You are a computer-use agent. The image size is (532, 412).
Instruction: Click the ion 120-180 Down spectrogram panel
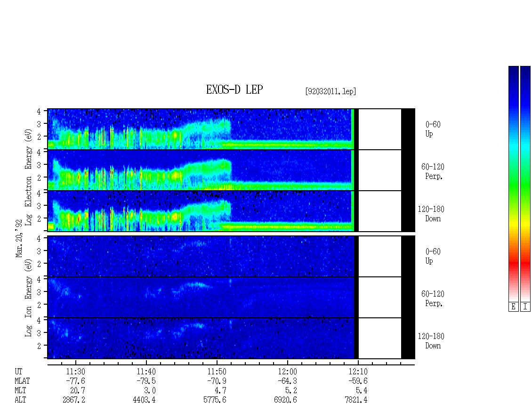tap(231, 339)
